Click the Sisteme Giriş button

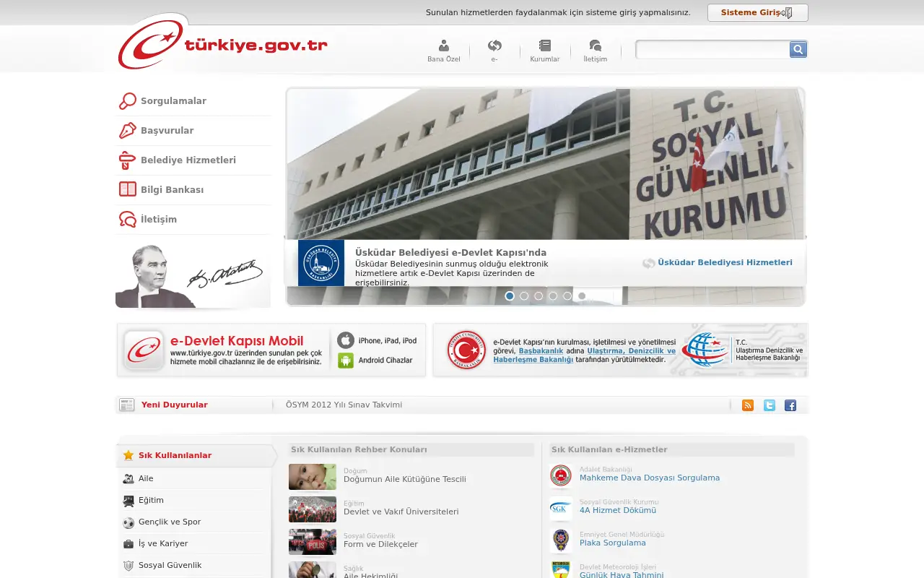(x=757, y=12)
